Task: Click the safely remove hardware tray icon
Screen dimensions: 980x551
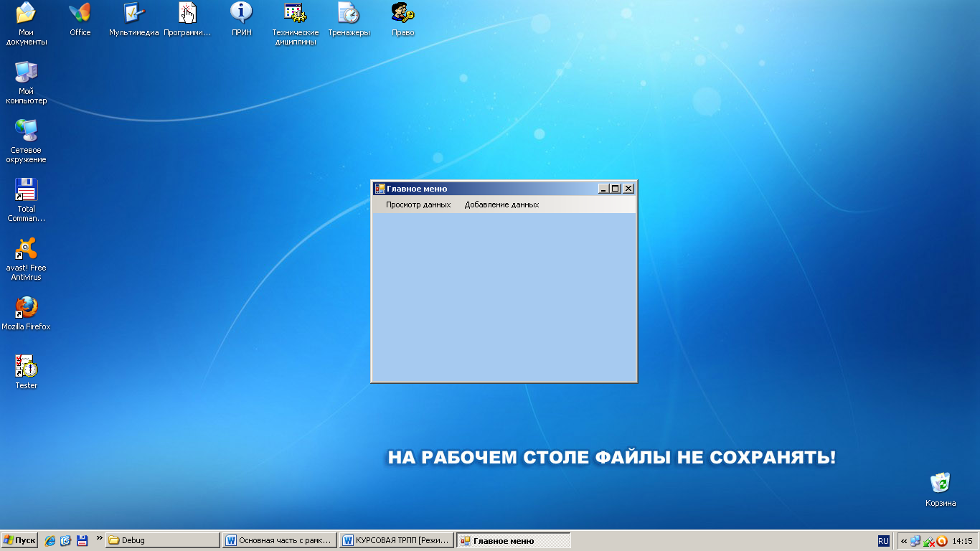Action: coord(928,541)
